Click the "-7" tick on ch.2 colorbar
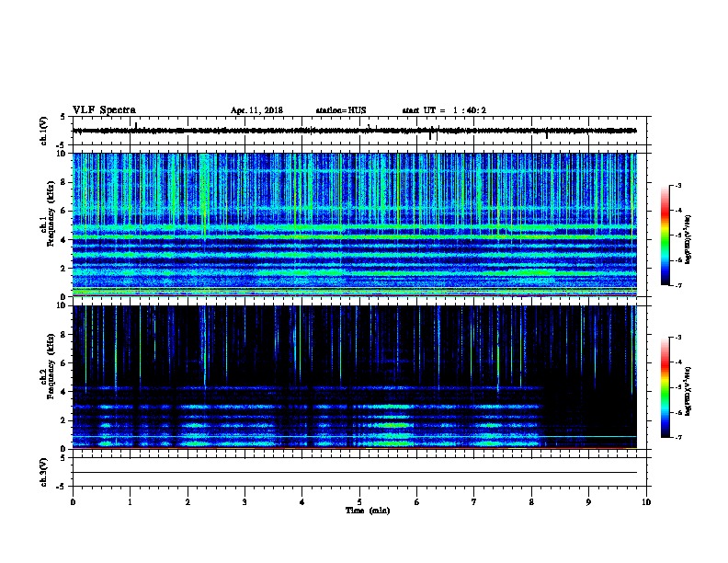The image size is (728, 563). (x=678, y=437)
